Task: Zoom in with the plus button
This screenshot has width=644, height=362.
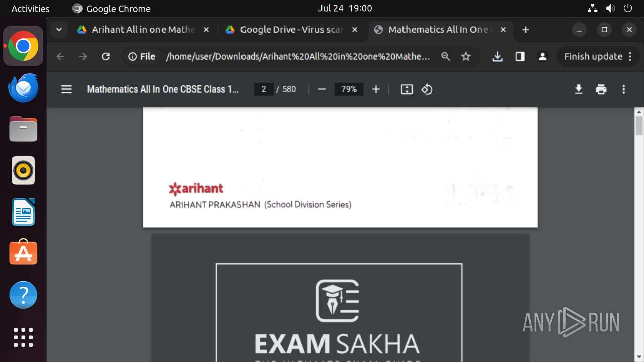Action: point(376,89)
